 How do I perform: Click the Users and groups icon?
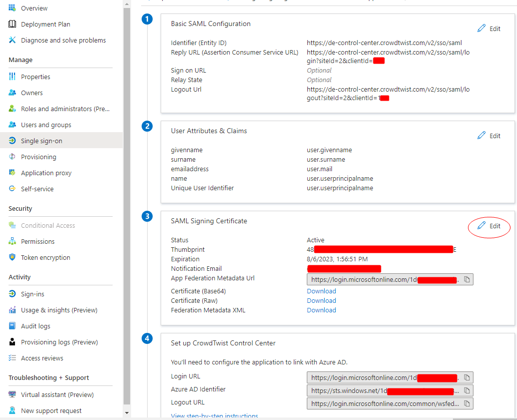pyautogui.click(x=12, y=125)
